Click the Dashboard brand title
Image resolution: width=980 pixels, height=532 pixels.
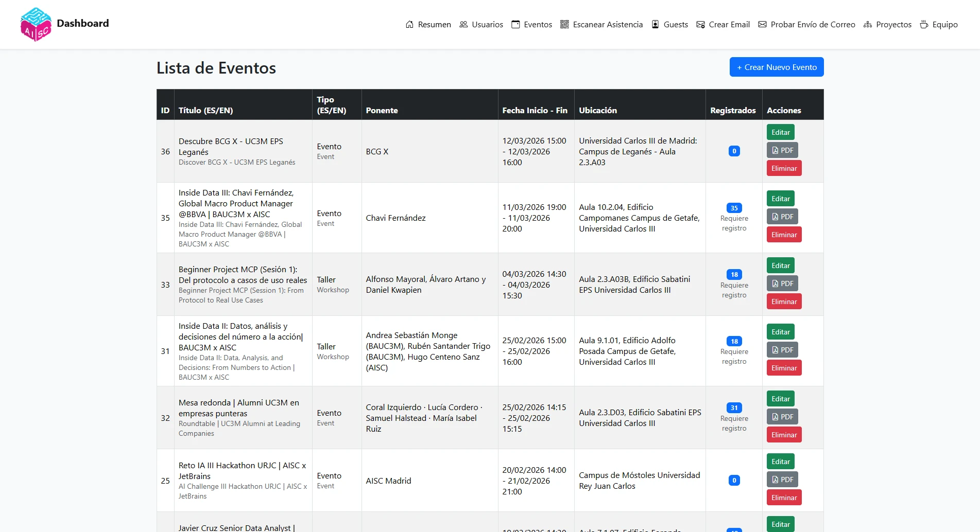pyautogui.click(x=83, y=23)
